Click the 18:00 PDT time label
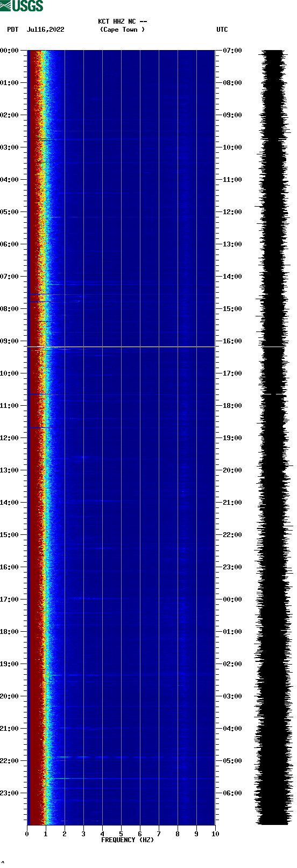Screen dimensions: 297x868 (x=9, y=632)
